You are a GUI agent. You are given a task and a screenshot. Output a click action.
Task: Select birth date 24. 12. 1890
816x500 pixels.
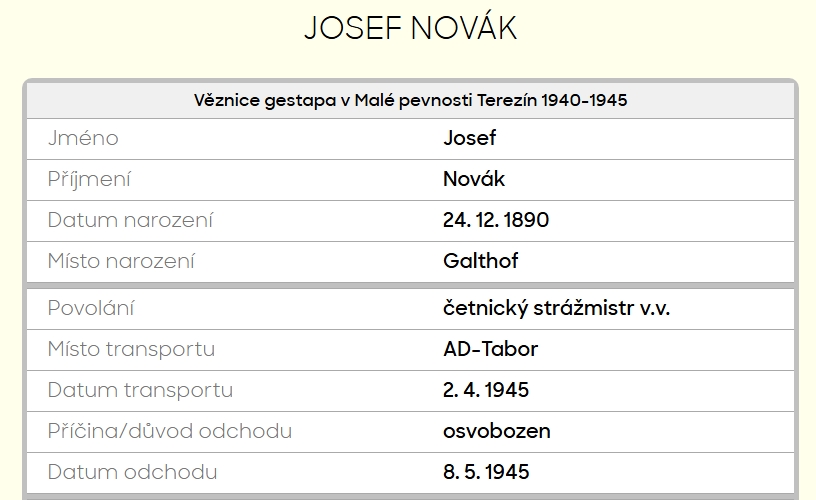tap(496, 221)
